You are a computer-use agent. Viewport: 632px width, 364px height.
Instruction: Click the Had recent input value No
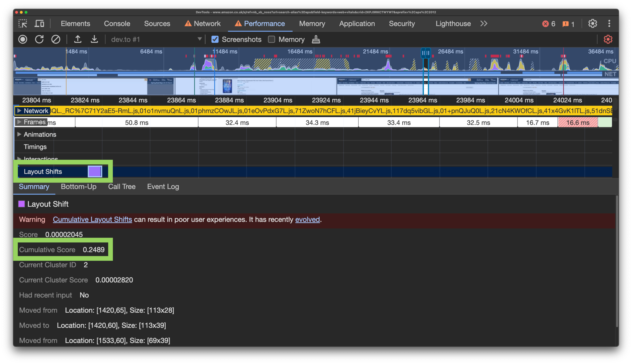[x=84, y=295]
